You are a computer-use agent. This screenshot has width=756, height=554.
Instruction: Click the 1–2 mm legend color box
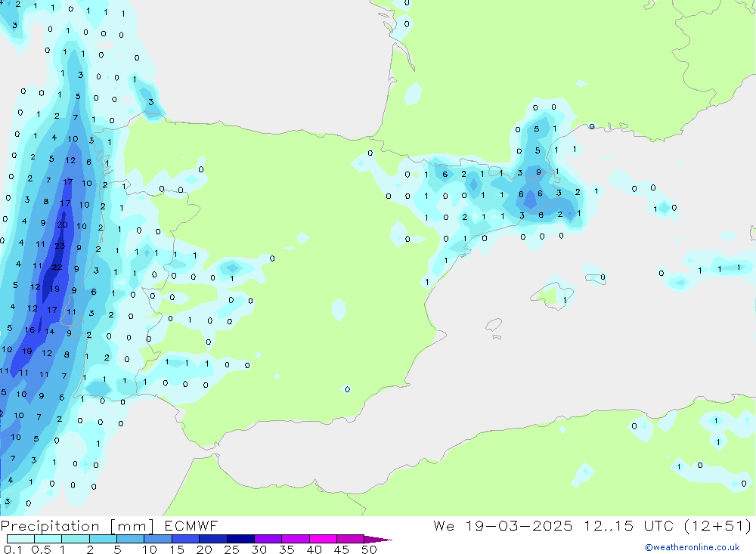(x=76, y=539)
